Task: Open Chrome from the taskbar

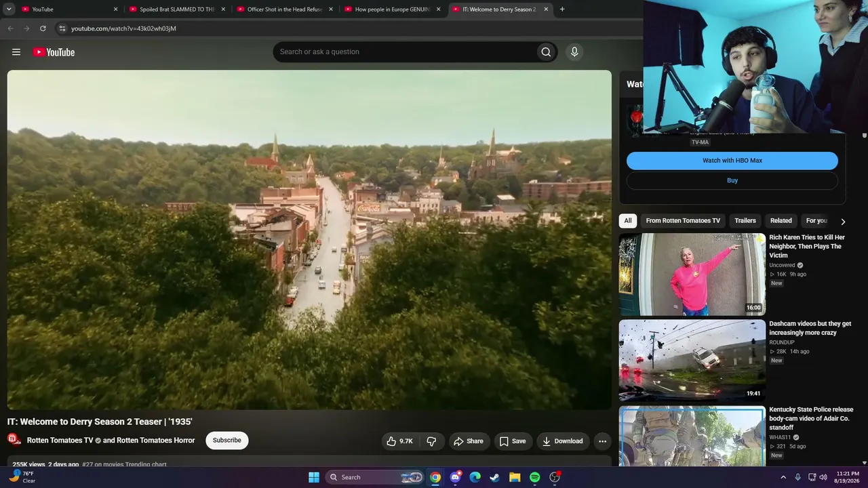Action: point(435,477)
